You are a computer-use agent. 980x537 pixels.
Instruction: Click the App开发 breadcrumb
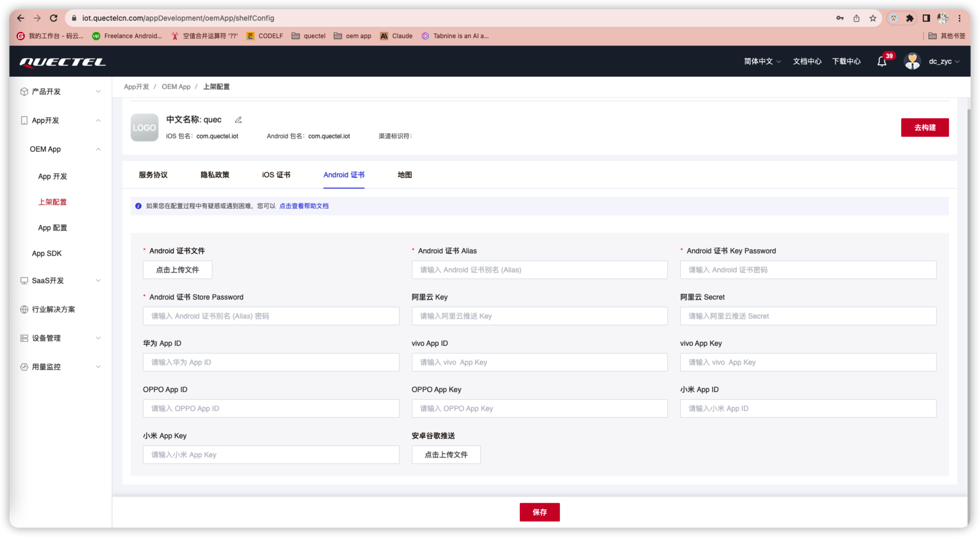click(x=136, y=87)
